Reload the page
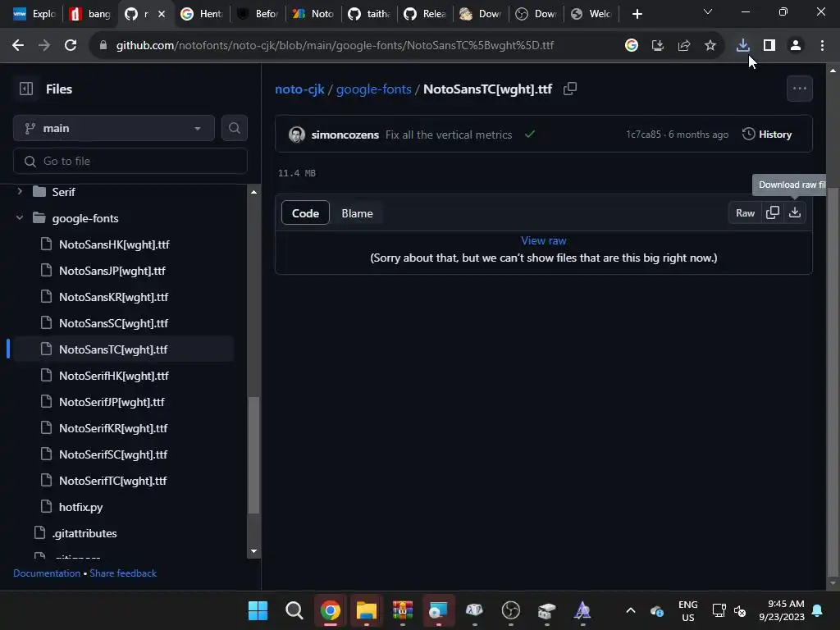 [x=71, y=46]
